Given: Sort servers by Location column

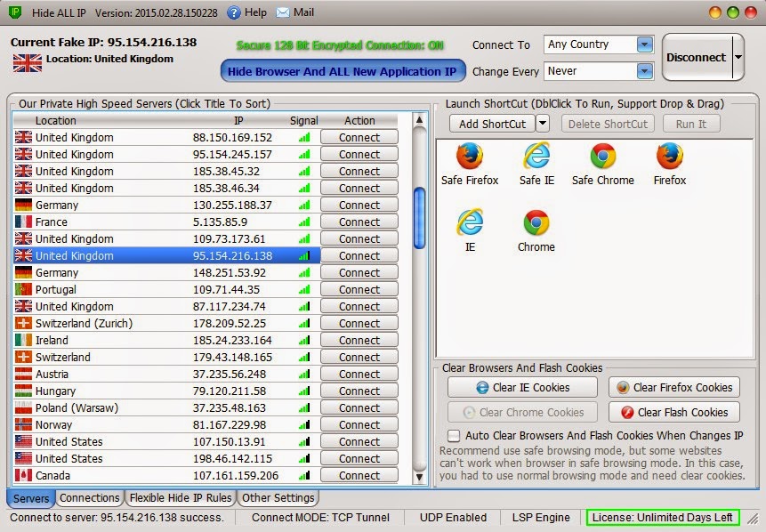Looking at the screenshot, I should (56, 121).
